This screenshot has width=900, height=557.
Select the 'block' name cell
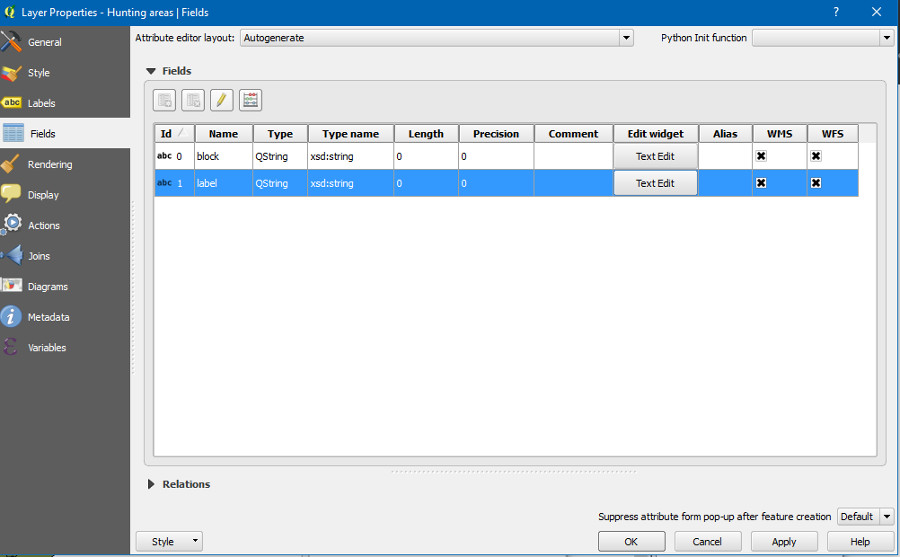click(224, 156)
